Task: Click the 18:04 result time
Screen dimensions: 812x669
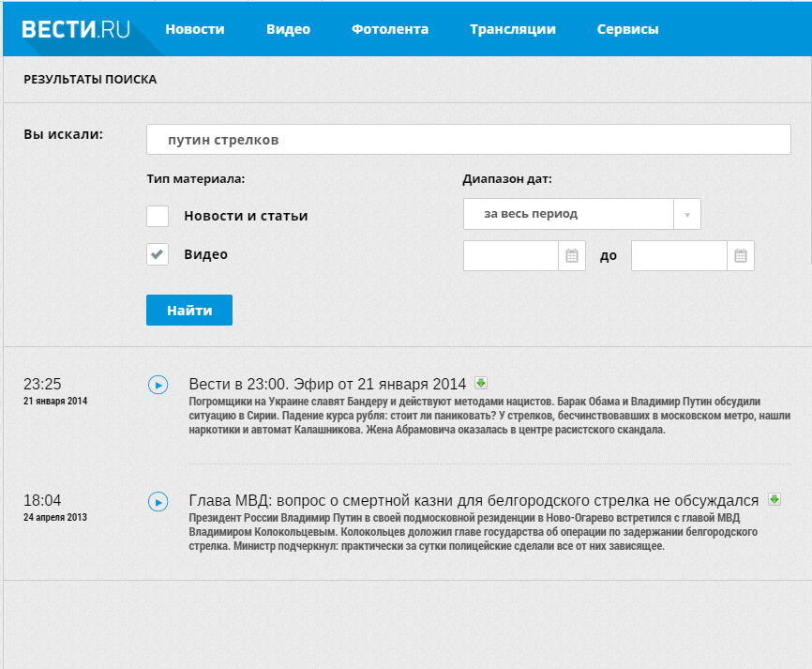Action: (42, 501)
